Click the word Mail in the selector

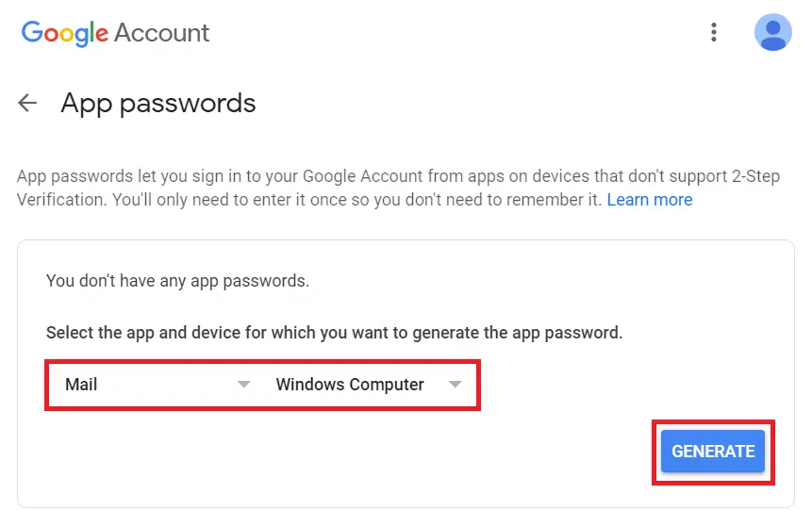81,384
